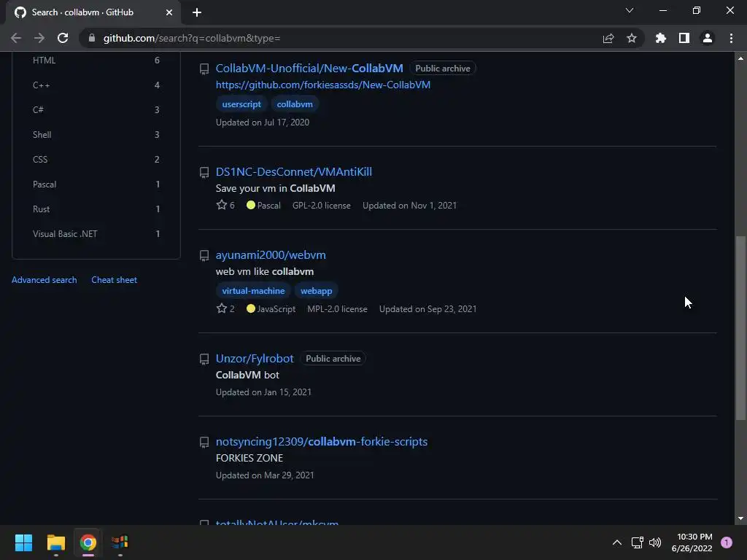Click the repo icon beside collabvm-forkie-scripts
The width and height of the screenshot is (747, 560).
[x=204, y=443]
